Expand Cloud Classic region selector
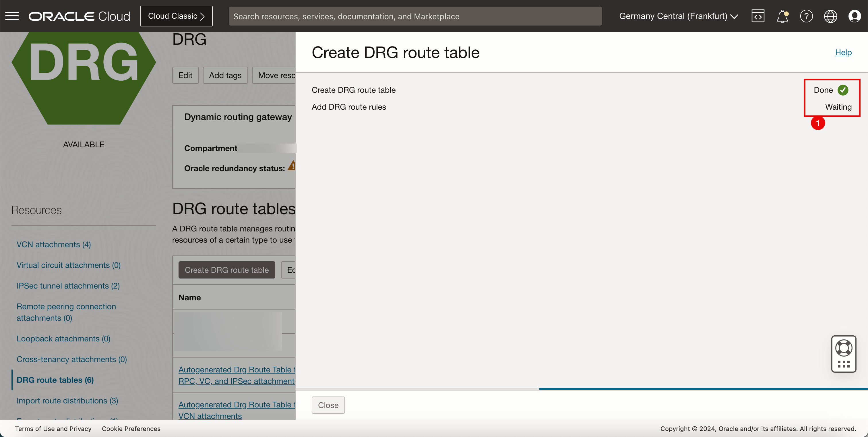The width and height of the screenshot is (868, 437). tap(176, 16)
